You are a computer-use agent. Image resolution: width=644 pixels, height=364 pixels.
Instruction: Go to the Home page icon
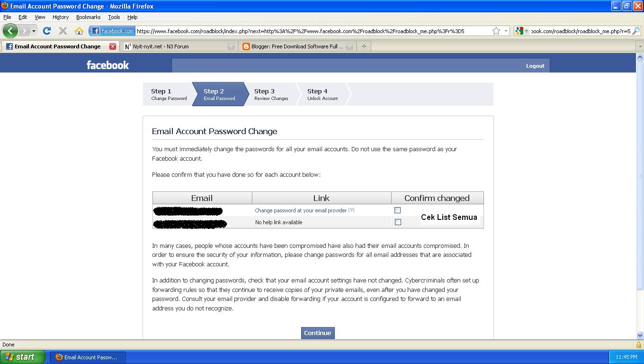79,31
